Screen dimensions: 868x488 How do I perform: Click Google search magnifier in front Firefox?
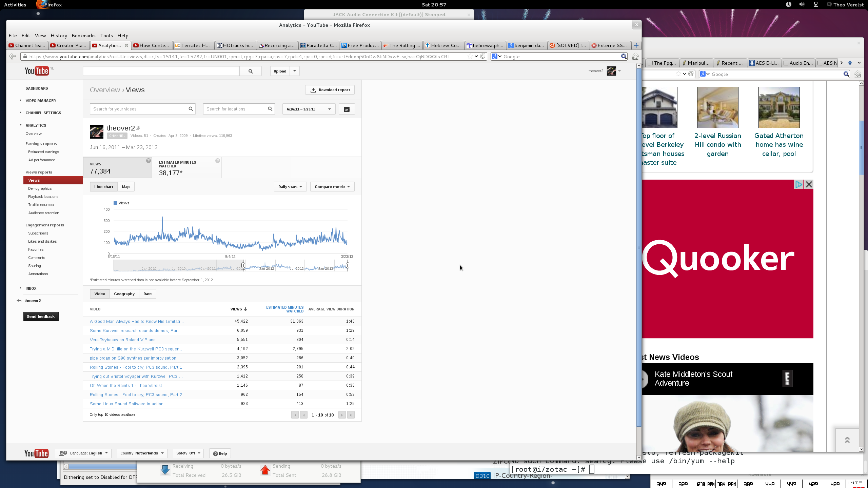coord(624,57)
